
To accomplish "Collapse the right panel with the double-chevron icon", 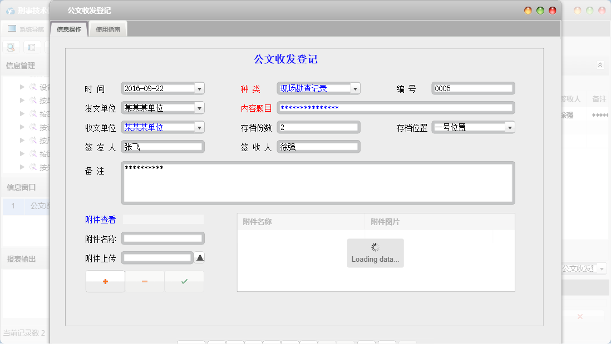I will point(600,64).
